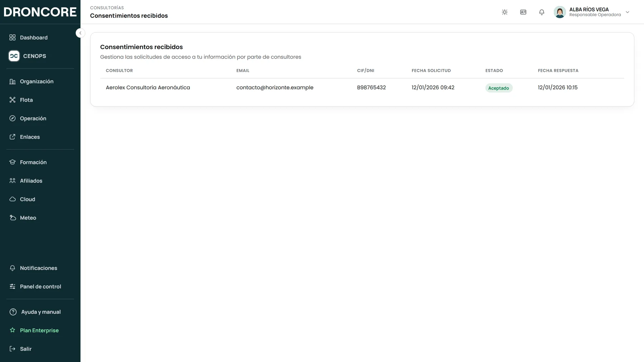Click Aerolex Consultoría Aeronáutica cell
The image size is (644, 362).
click(x=148, y=88)
